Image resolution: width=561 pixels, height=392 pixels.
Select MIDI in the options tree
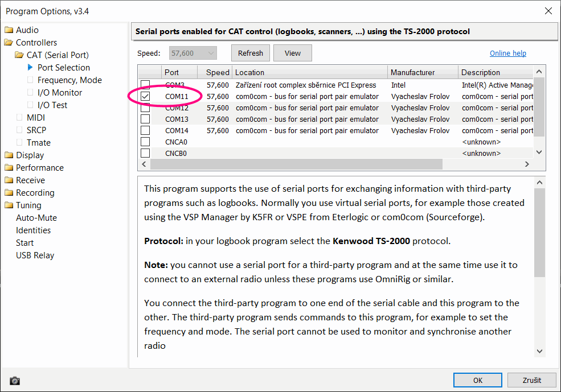pyautogui.click(x=36, y=118)
